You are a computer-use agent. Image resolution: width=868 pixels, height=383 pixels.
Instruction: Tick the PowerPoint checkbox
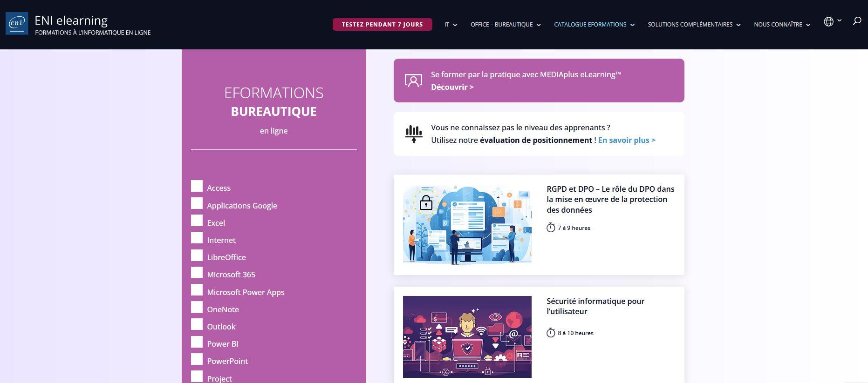pos(197,359)
